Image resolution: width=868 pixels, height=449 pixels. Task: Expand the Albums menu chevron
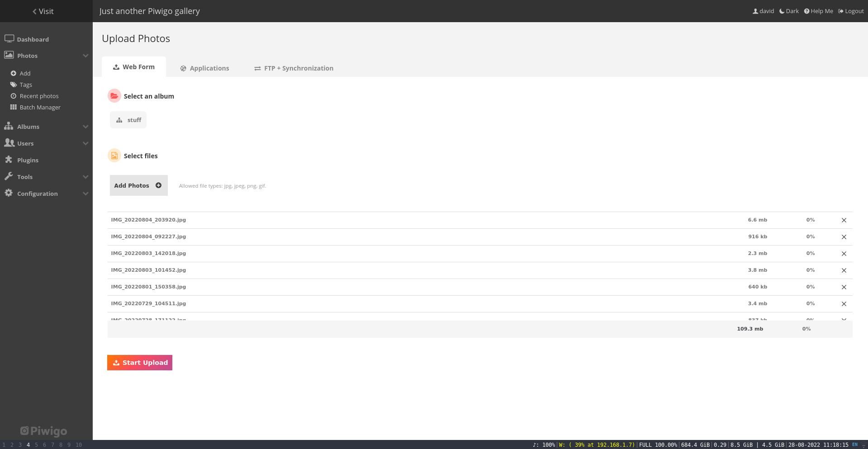[85, 127]
